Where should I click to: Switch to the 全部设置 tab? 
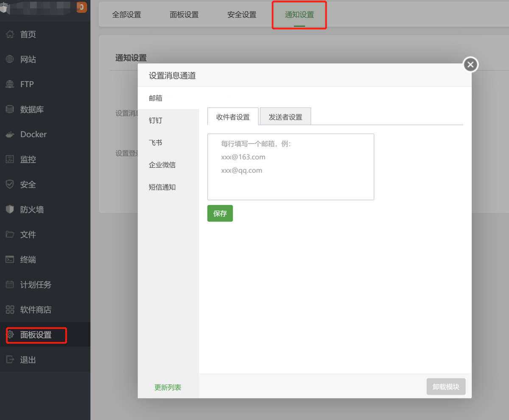click(x=126, y=14)
